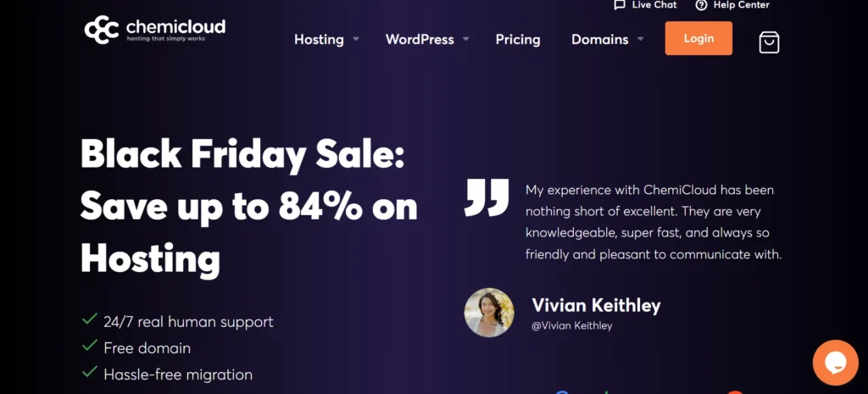Start a Live Chat via the top link

(654, 5)
